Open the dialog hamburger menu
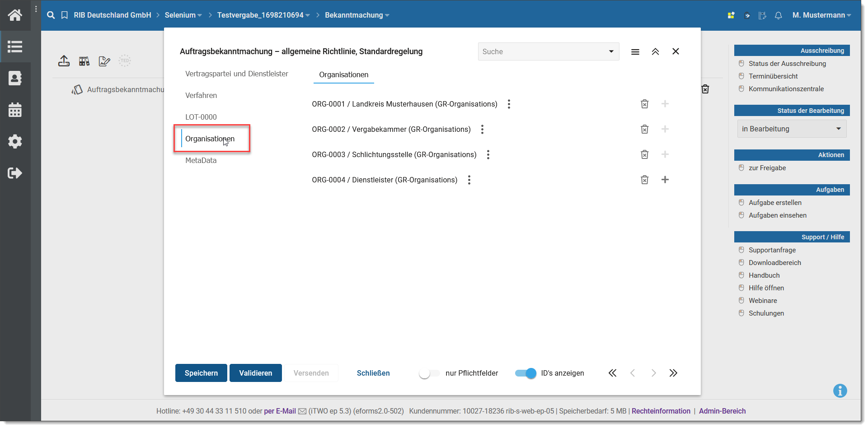This screenshot has height=428, width=868. (635, 52)
